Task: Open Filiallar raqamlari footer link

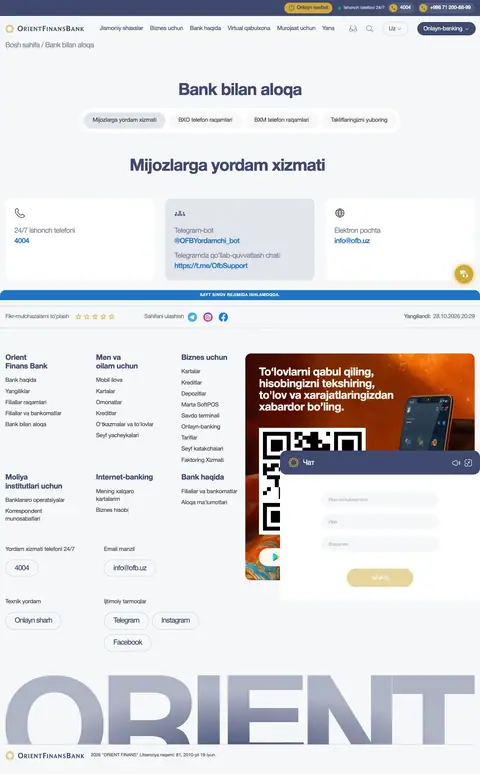Action: coord(26,402)
